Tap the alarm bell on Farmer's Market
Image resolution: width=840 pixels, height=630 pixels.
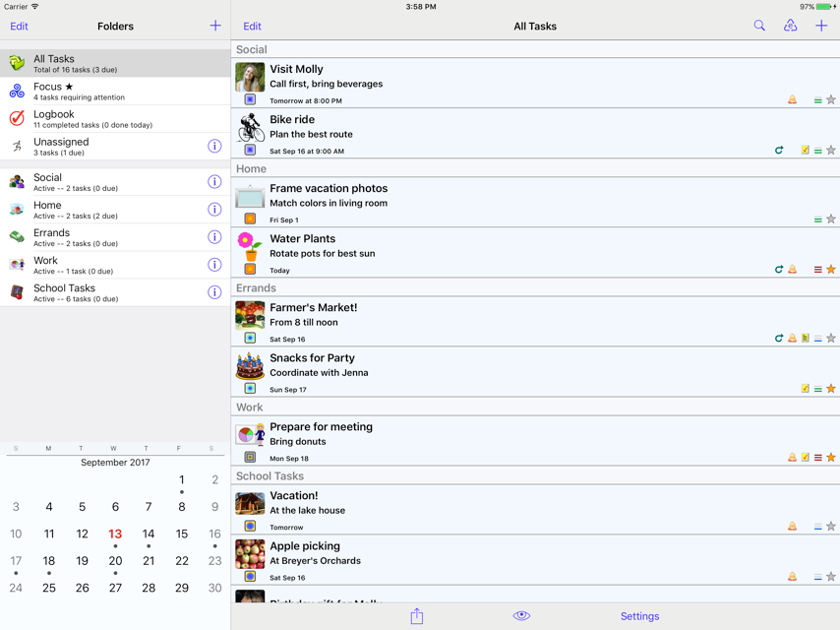793,339
